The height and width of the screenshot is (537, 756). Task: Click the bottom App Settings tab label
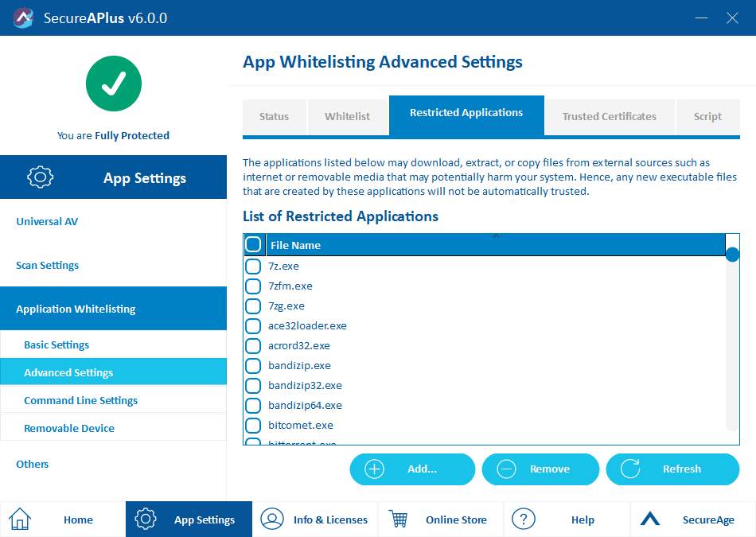tap(205, 519)
